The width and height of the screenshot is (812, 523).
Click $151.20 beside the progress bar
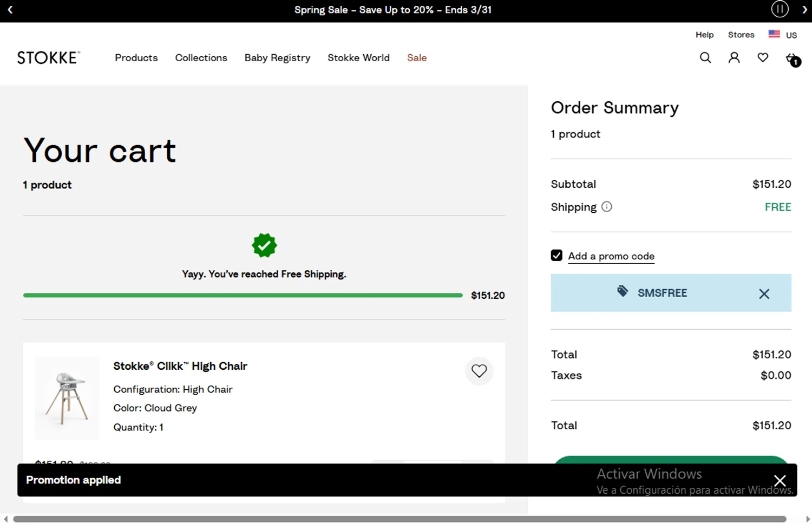(x=488, y=295)
